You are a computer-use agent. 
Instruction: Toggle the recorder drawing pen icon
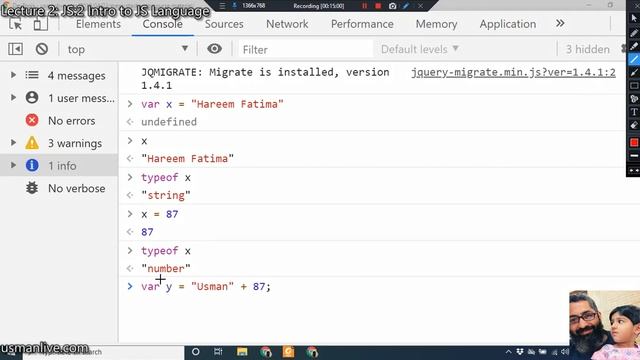[406, 6]
